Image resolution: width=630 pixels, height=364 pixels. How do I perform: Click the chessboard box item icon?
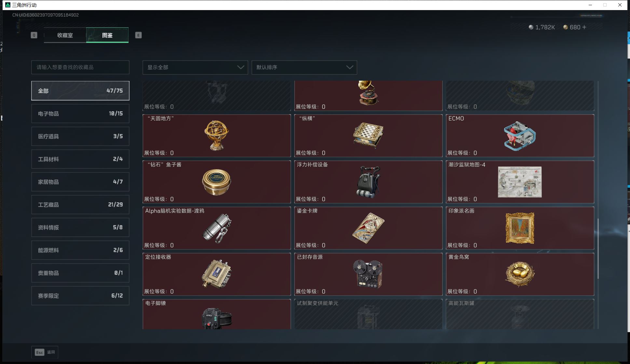pyautogui.click(x=368, y=135)
